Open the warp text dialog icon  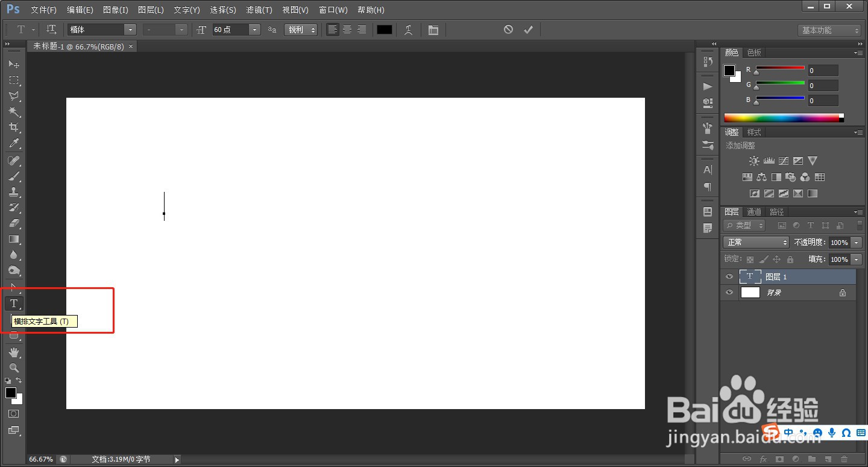408,30
